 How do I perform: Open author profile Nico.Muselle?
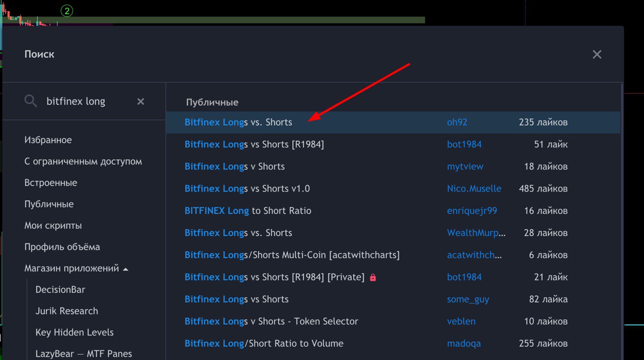click(474, 189)
